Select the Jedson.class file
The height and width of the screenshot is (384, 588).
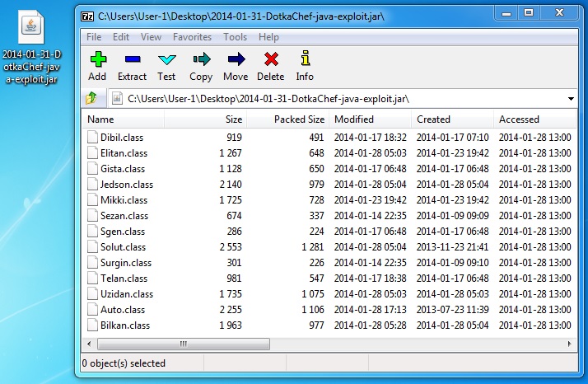click(126, 185)
